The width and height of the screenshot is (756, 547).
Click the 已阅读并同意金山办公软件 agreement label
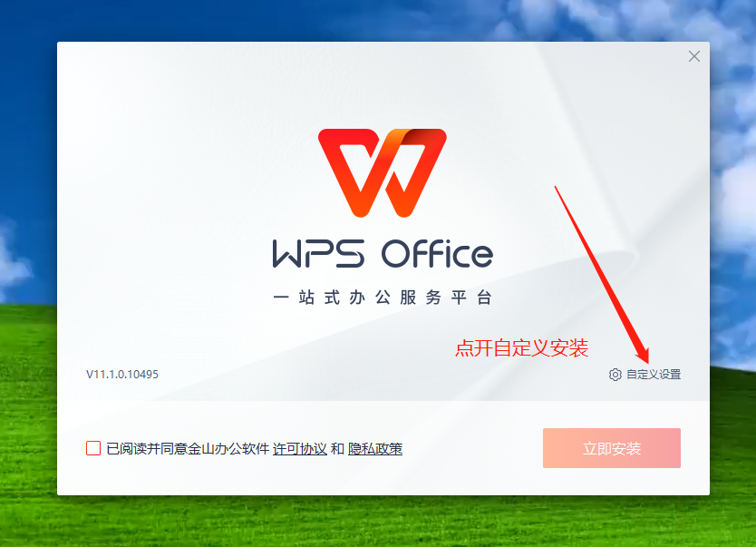[188, 449]
